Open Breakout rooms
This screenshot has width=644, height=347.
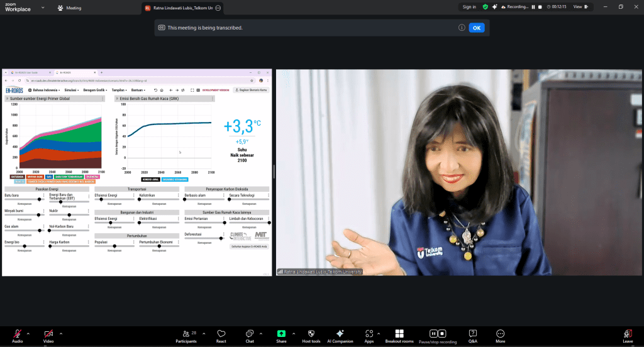399,334
